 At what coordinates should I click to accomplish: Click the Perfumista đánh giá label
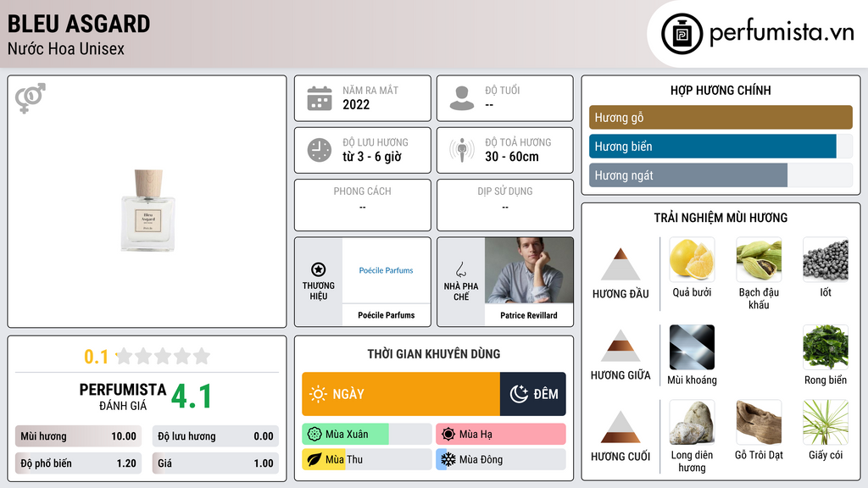pyautogui.click(x=123, y=397)
